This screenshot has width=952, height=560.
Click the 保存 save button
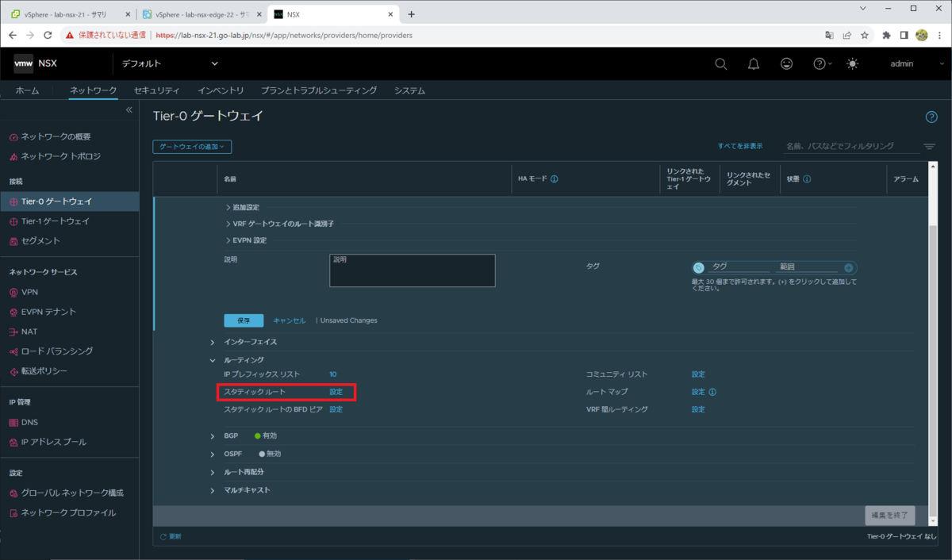coord(244,320)
